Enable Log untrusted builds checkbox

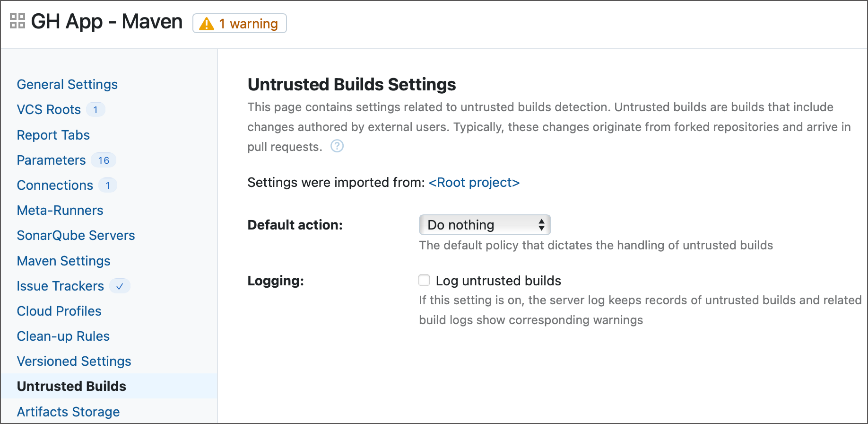point(424,281)
